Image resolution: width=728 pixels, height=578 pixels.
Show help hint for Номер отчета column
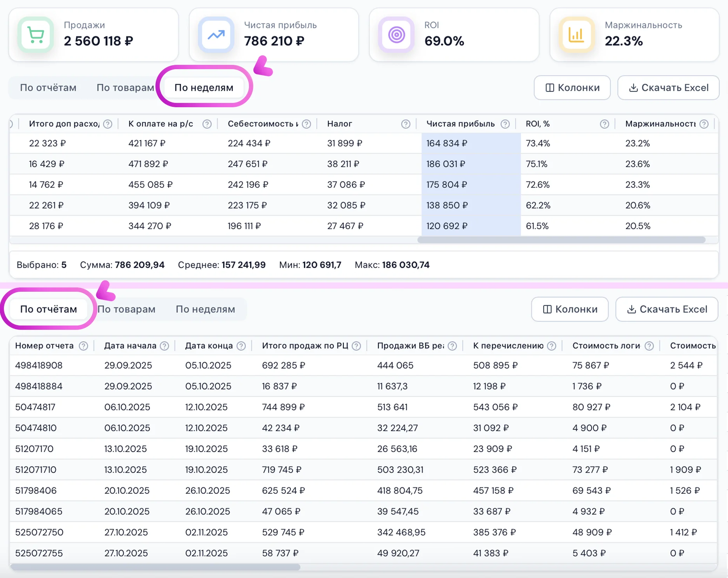click(84, 346)
